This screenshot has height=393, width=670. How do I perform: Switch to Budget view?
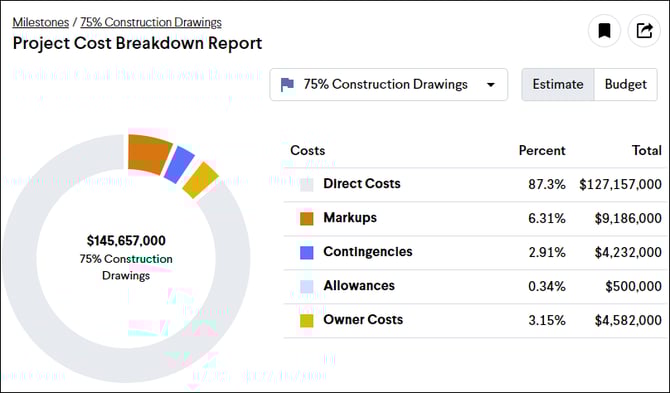[626, 85]
